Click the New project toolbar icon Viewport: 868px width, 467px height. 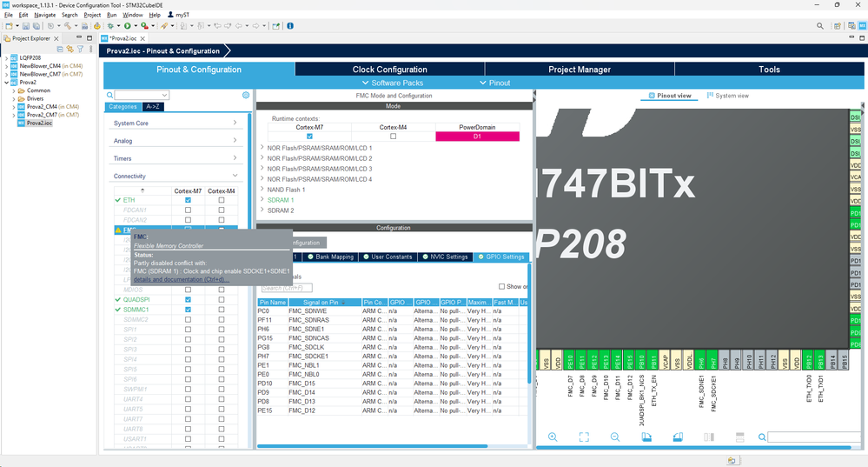coord(9,26)
